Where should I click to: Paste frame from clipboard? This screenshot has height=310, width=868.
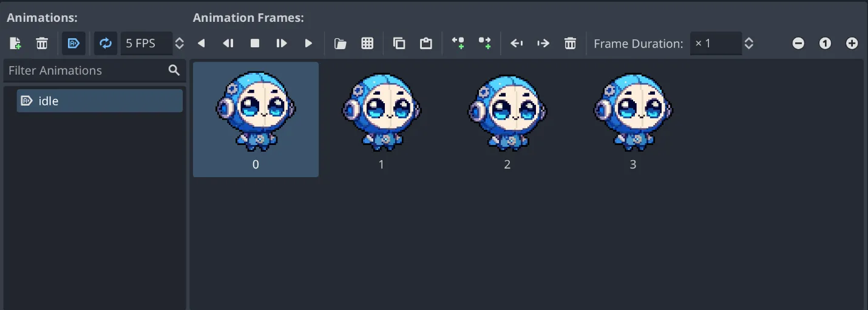426,43
